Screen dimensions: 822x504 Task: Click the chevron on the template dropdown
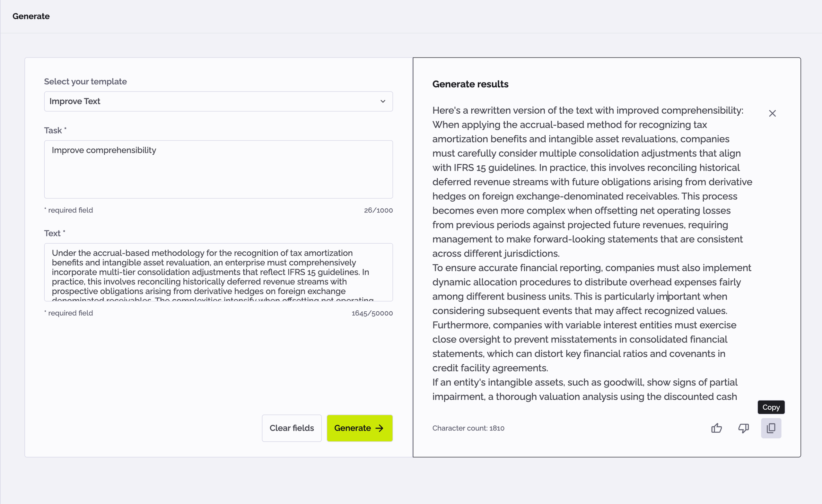tap(383, 101)
